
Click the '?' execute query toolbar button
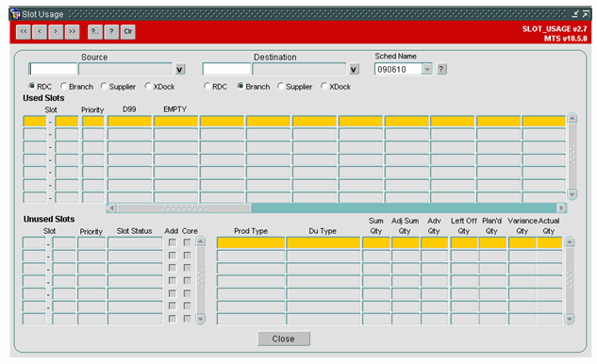coord(111,32)
